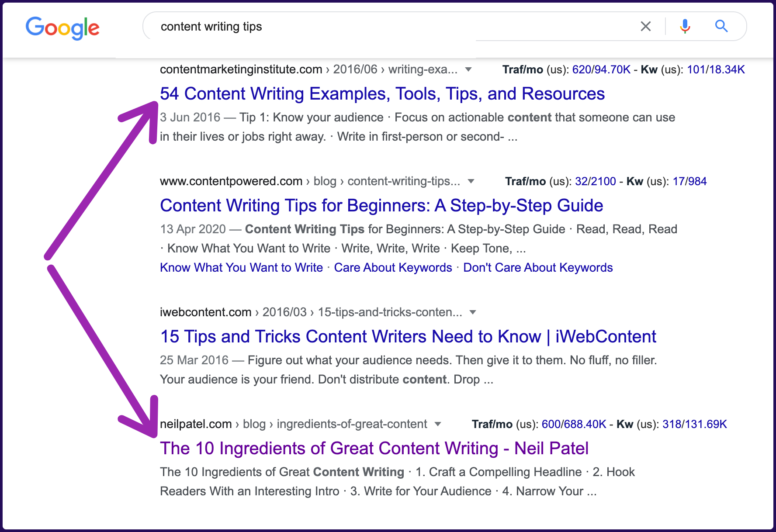This screenshot has height=532, width=776.
Task: Clear the search query with the X icon
Action: 645,27
